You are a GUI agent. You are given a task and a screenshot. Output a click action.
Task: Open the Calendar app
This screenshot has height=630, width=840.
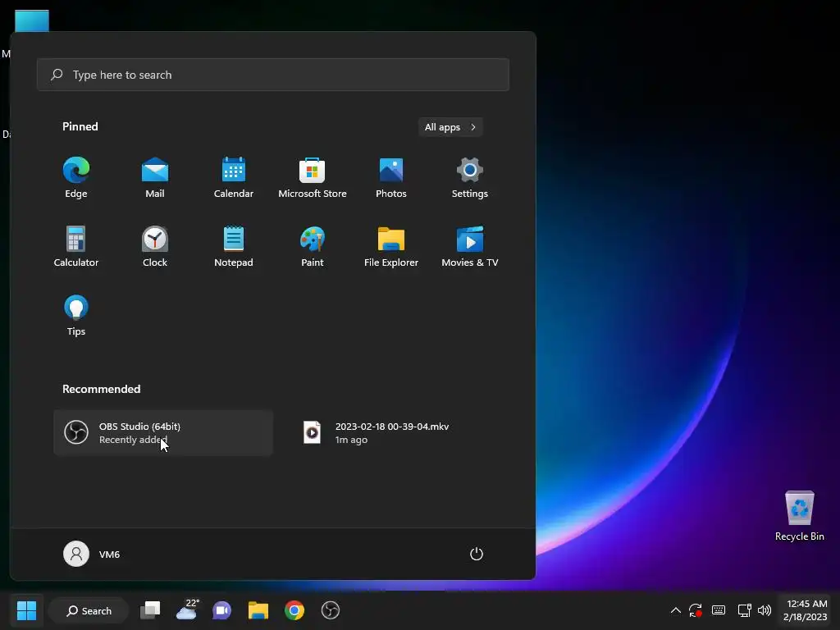tap(234, 178)
